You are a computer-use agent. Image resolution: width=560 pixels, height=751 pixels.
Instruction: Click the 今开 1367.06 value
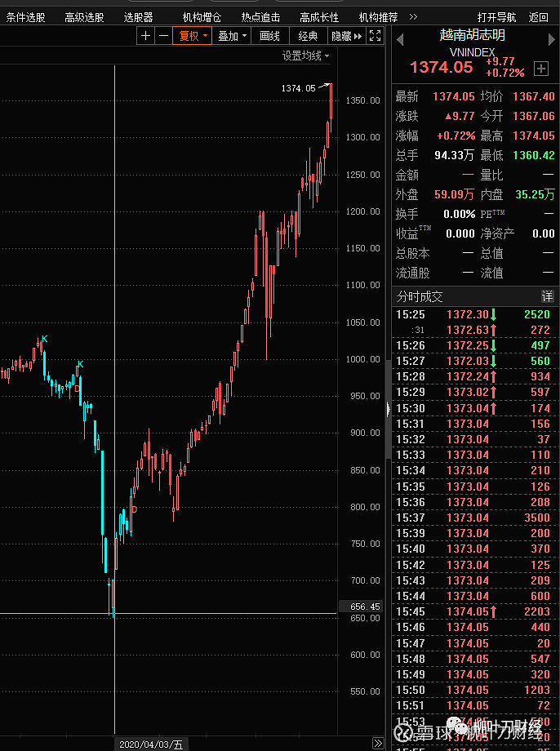click(533, 116)
